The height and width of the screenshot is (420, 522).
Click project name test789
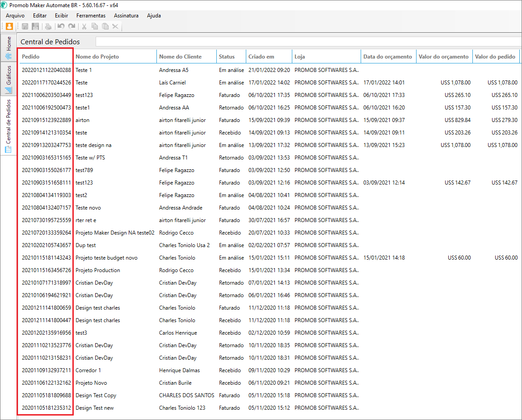pos(84,170)
